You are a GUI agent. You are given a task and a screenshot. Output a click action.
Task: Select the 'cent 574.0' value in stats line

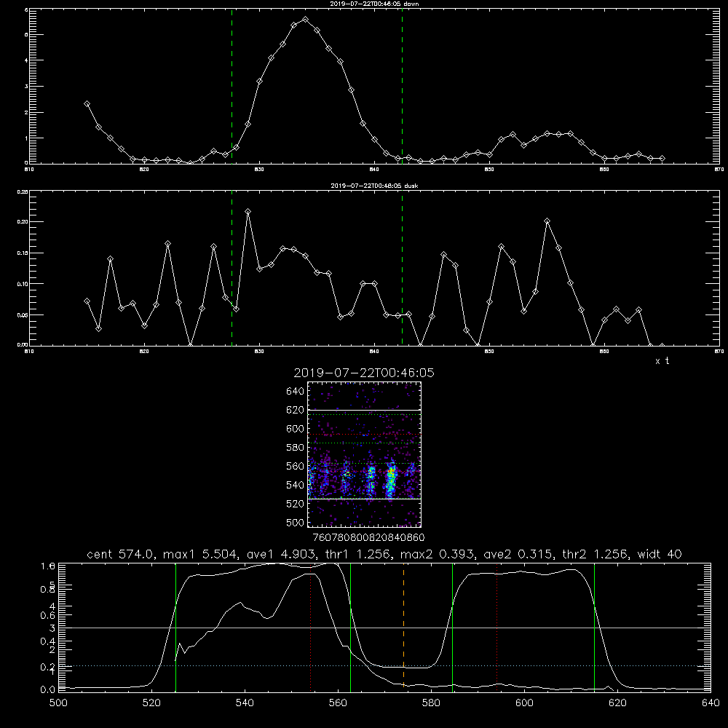(121, 554)
